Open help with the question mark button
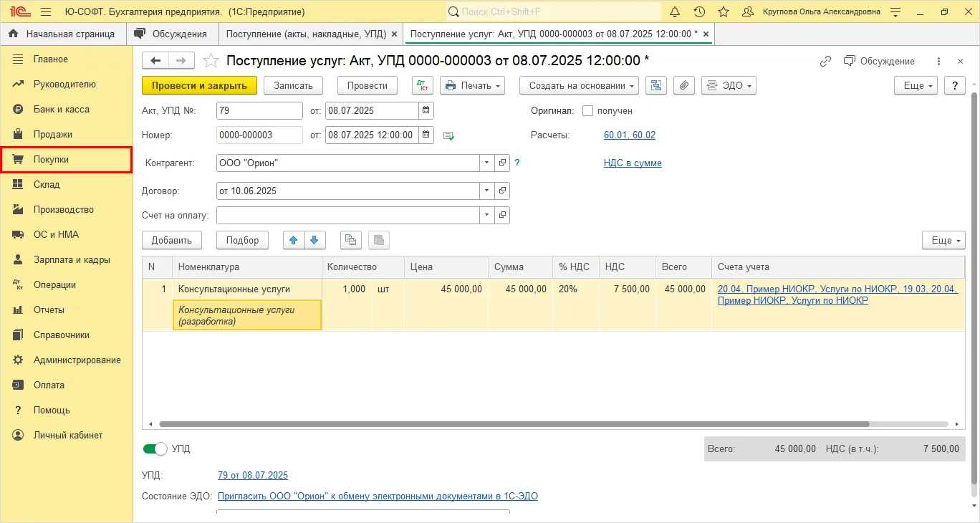Screen dimensions: 980x523 [x=955, y=85]
